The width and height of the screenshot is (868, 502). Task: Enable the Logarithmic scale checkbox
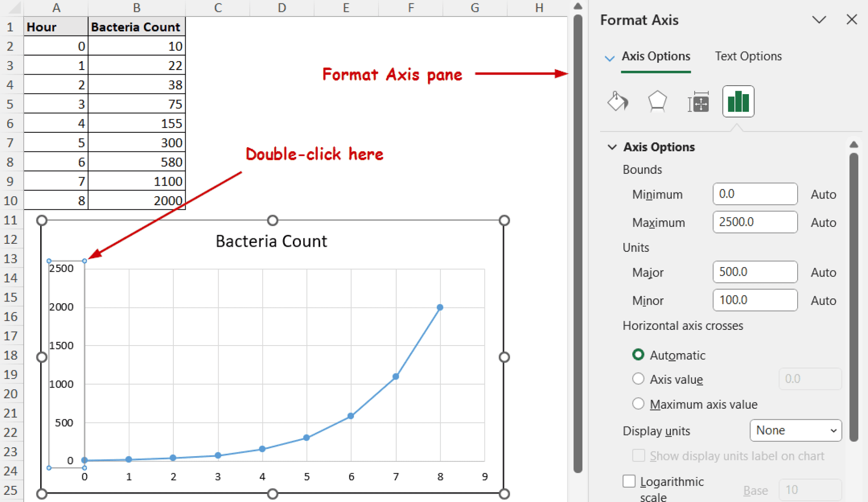coord(629,481)
